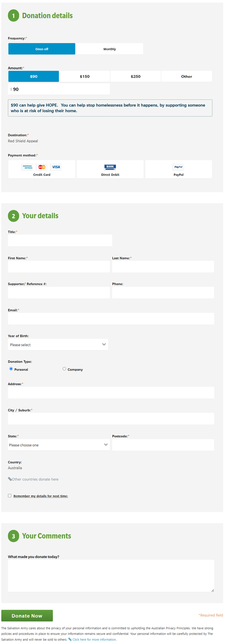Image resolution: width=226 pixels, height=644 pixels.
Task: Click the MasterCard logo icon
Action: coord(42,167)
